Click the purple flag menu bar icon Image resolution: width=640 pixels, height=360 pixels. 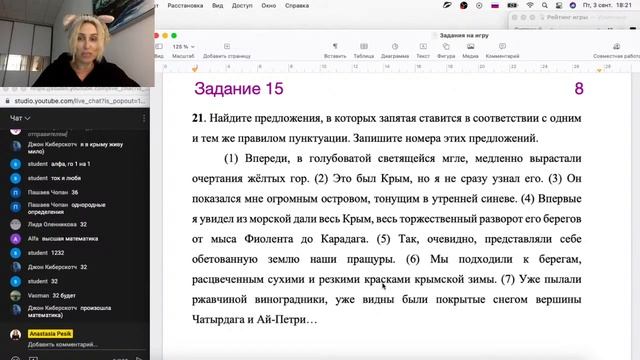click(x=495, y=5)
